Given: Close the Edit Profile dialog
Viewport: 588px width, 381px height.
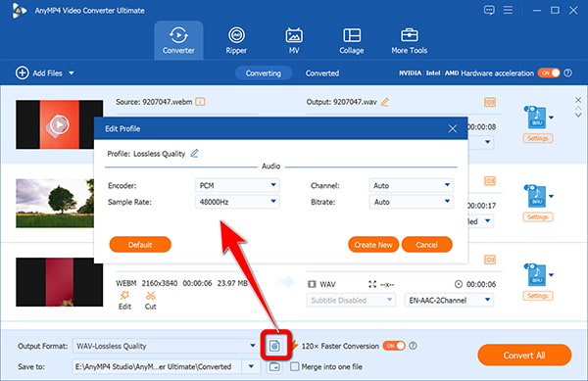Looking at the screenshot, I should [452, 128].
